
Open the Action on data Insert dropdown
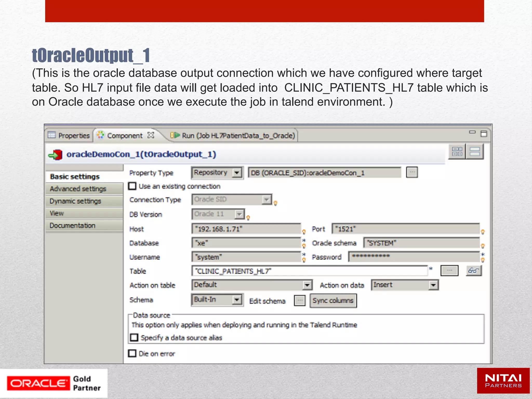[x=433, y=285]
